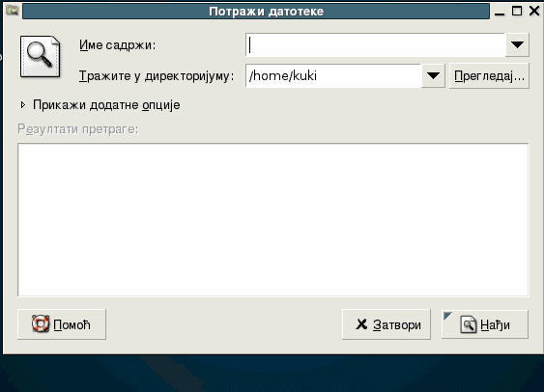Viewport: 544px width, 392px height.
Task: Open the window menu icon in title bar
Action: 13,11
